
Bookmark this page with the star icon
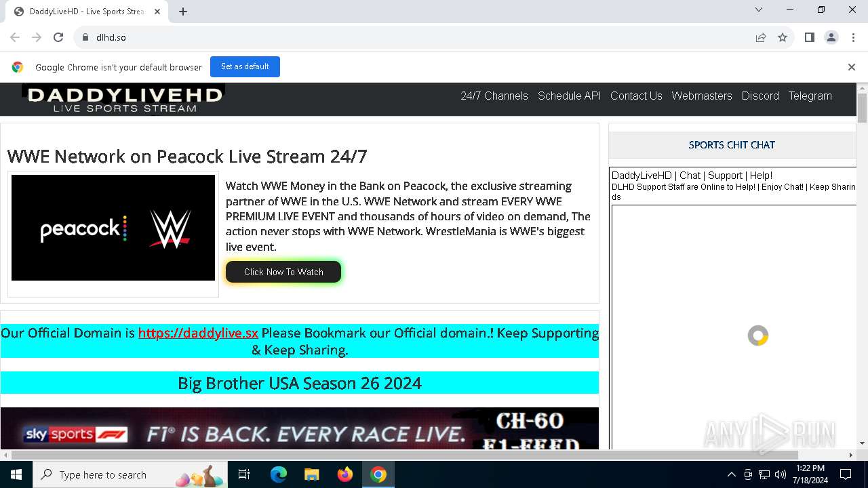pyautogui.click(x=783, y=37)
